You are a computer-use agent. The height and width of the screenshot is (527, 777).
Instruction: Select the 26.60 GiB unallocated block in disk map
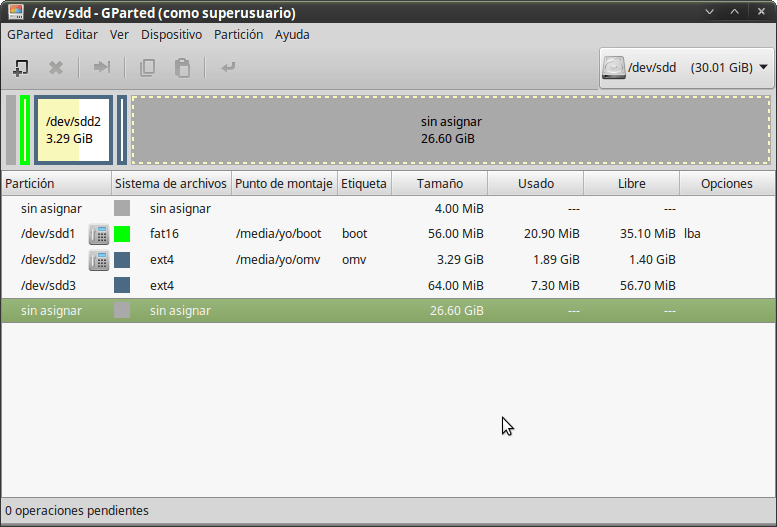pyautogui.click(x=451, y=130)
